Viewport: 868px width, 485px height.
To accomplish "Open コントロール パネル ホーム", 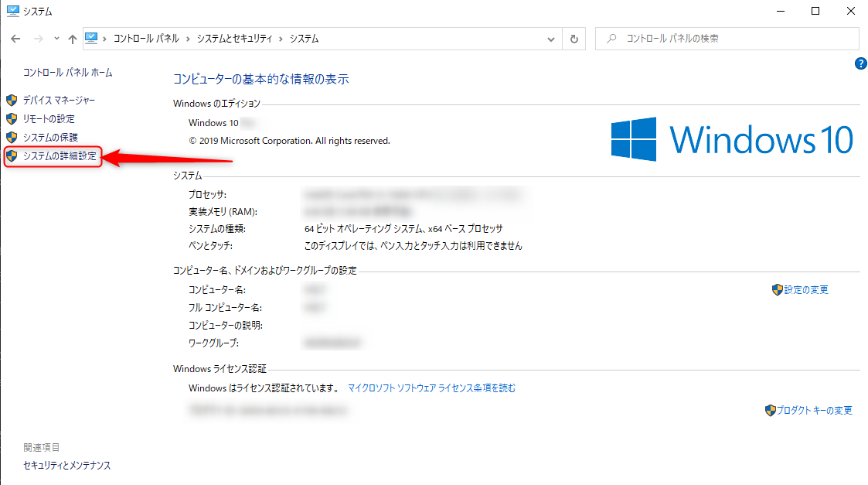I will tap(67, 73).
